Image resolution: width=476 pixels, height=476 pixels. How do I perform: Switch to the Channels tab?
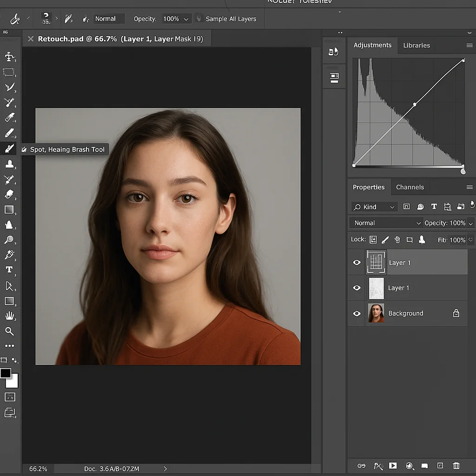(410, 187)
